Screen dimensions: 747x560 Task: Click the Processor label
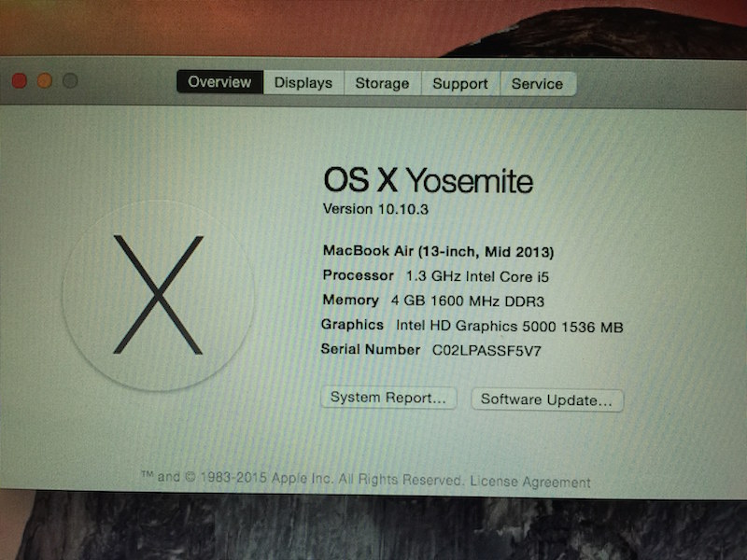(x=359, y=275)
